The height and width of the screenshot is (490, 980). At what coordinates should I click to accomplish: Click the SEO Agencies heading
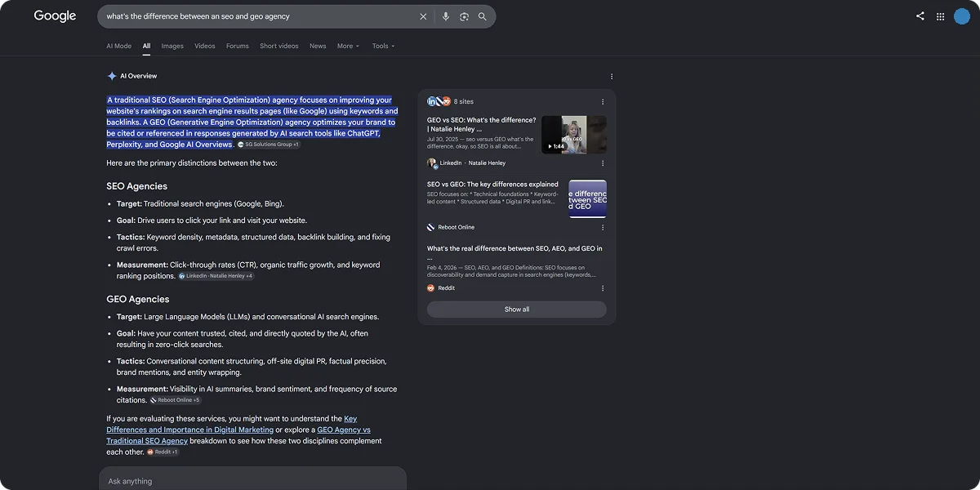coord(137,186)
